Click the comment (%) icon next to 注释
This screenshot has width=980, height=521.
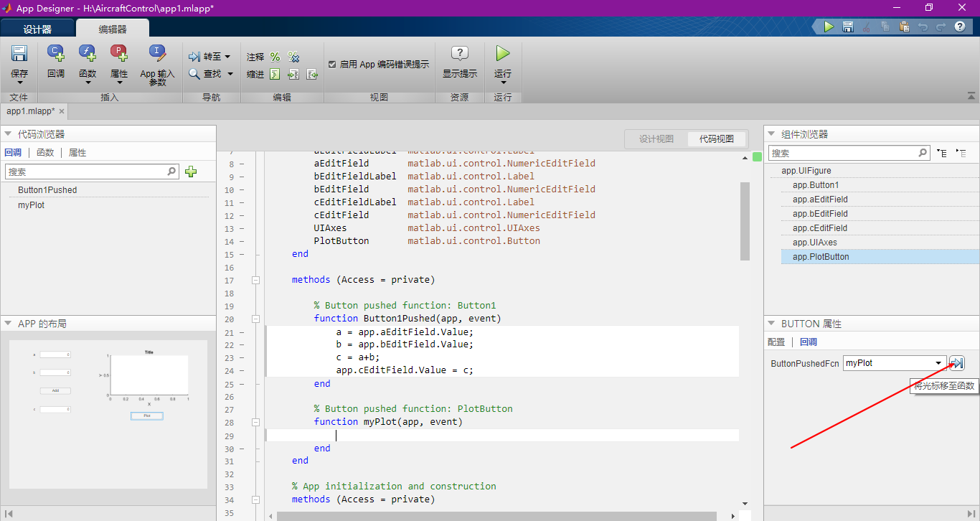pyautogui.click(x=275, y=57)
